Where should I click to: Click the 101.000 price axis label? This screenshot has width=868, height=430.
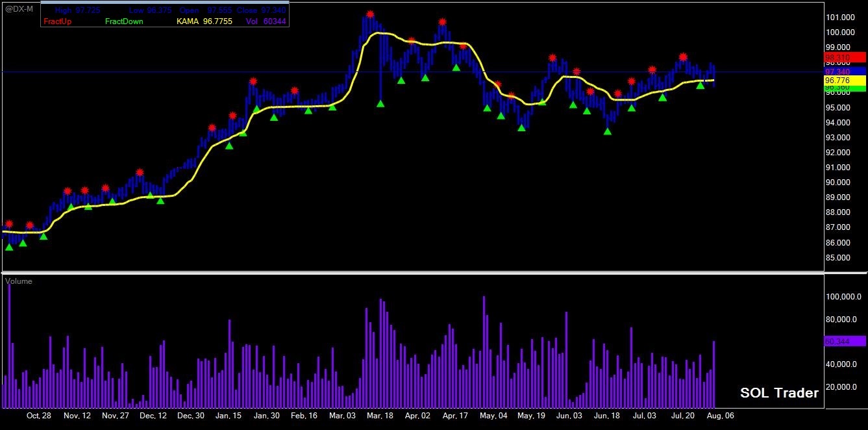pos(839,18)
